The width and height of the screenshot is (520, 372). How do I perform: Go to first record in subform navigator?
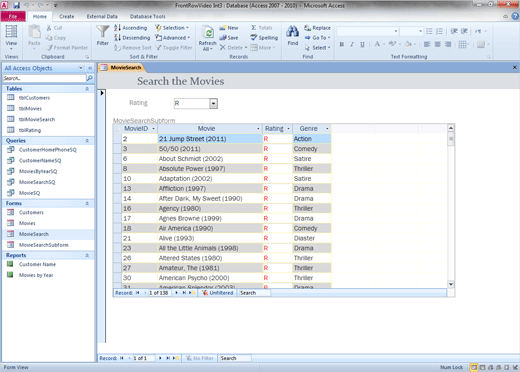pos(137,293)
